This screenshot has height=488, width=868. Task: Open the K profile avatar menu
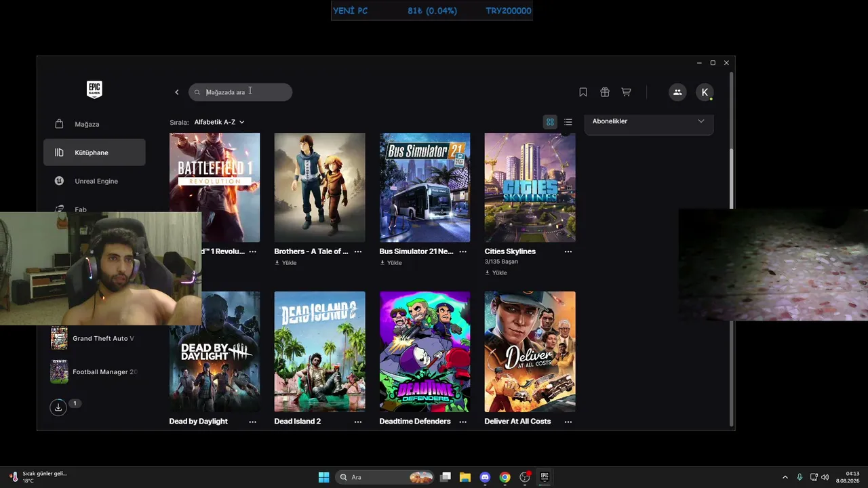point(705,92)
